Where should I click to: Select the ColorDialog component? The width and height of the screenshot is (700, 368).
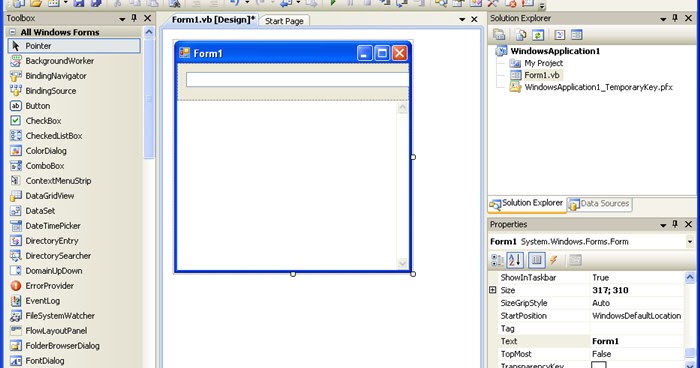[x=74, y=151]
